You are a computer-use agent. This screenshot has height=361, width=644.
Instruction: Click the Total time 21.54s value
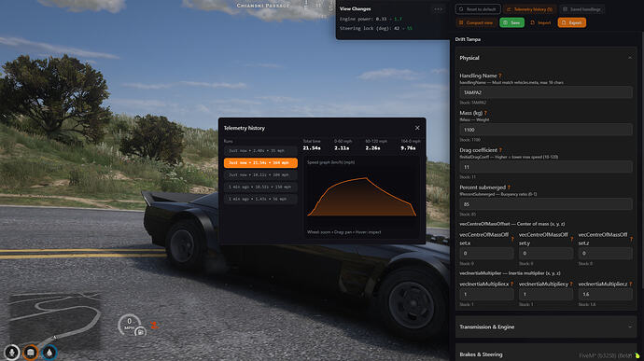click(x=312, y=147)
